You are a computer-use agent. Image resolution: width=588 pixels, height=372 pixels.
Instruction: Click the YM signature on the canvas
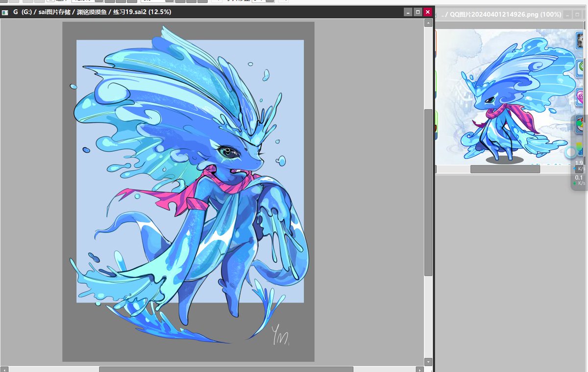coord(281,335)
